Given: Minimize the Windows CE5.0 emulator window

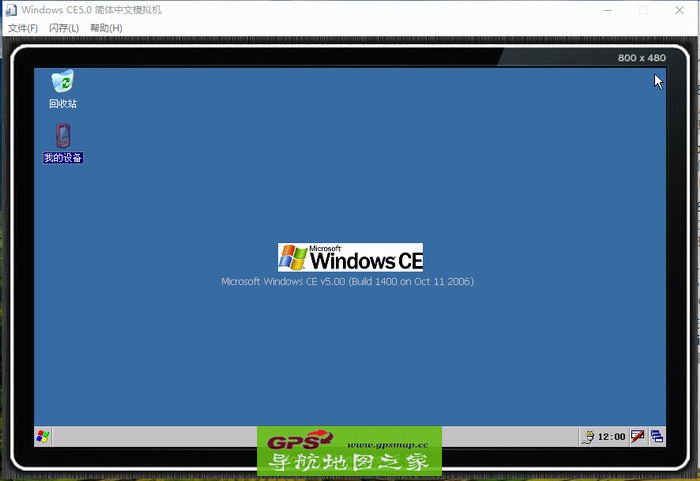Looking at the screenshot, I should (x=608, y=10).
